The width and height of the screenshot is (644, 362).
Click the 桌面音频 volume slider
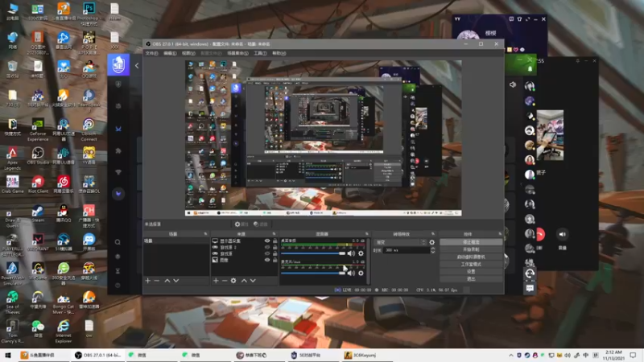[x=313, y=253]
